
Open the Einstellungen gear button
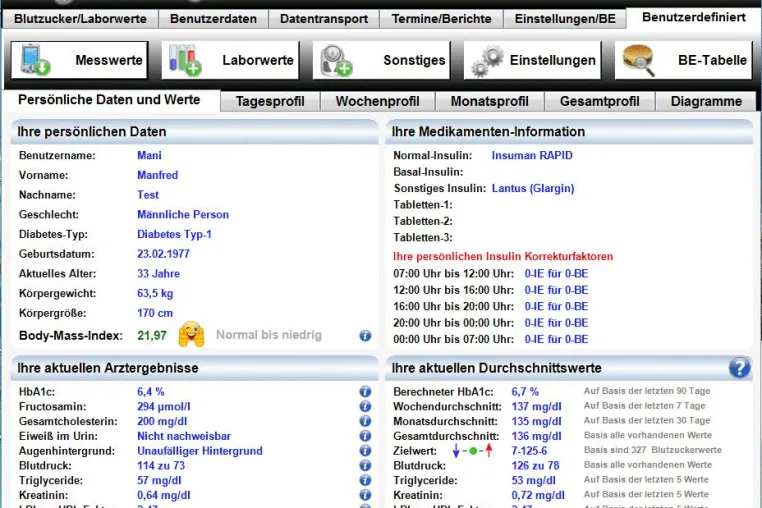pos(533,60)
